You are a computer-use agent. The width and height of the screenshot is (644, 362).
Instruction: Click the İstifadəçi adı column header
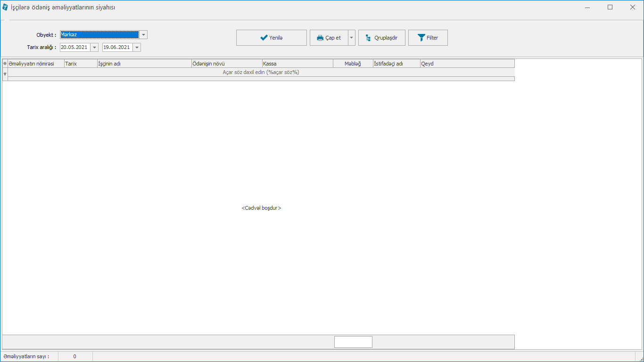tap(396, 64)
